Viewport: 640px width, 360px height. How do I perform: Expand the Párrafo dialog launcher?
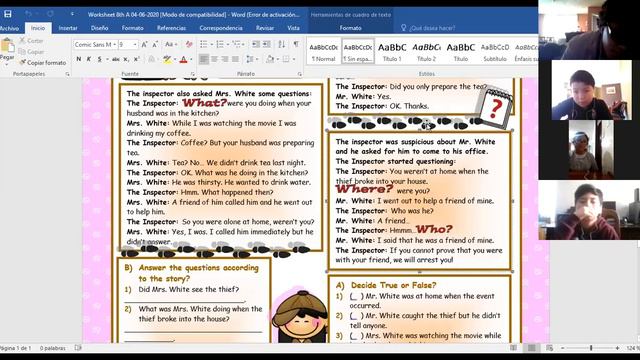click(300, 74)
